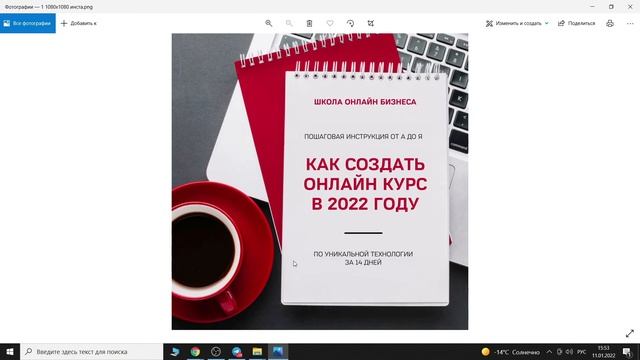Click the zoom out magnifier icon

289,23
